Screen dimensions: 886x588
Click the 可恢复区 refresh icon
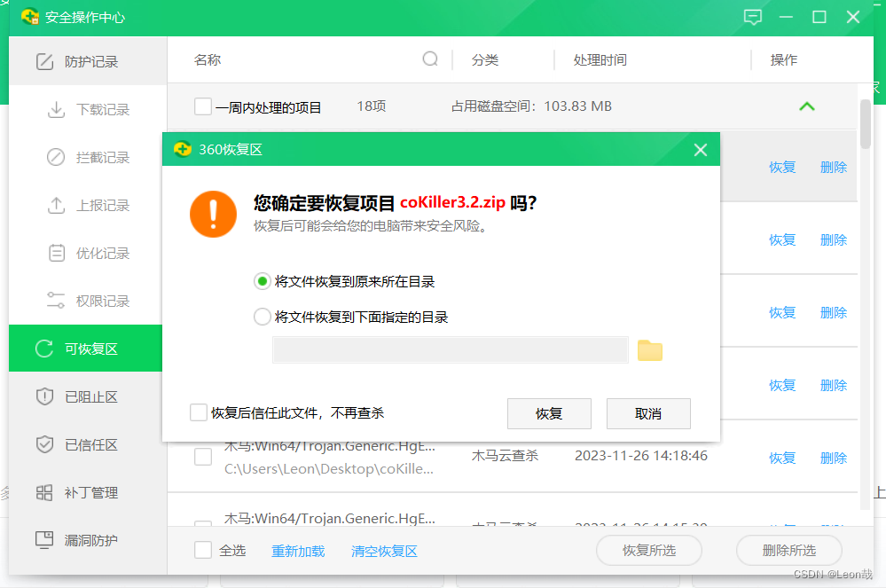(x=44, y=349)
